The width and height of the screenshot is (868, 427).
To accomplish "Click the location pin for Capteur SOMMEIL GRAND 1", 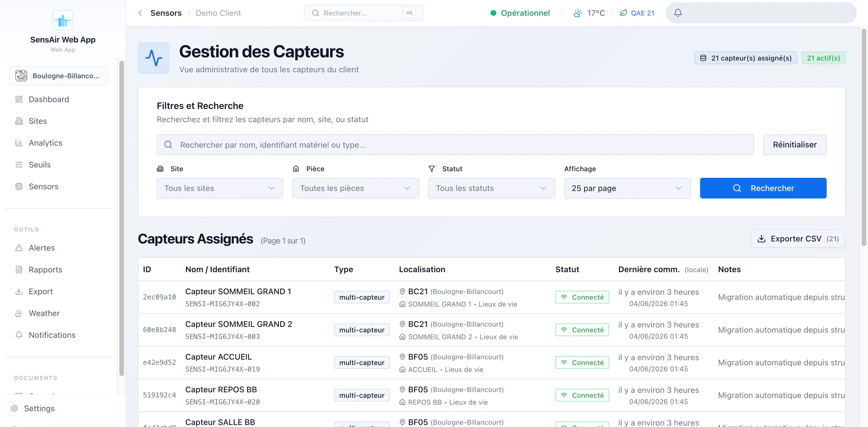I will [x=402, y=291].
